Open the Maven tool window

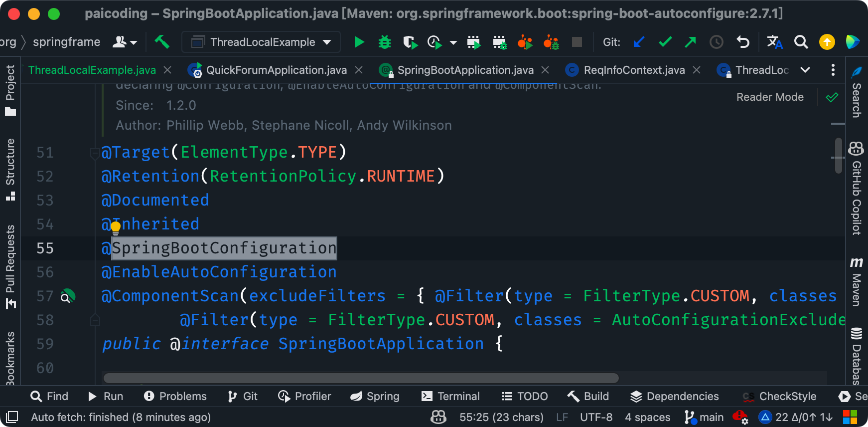point(856,282)
